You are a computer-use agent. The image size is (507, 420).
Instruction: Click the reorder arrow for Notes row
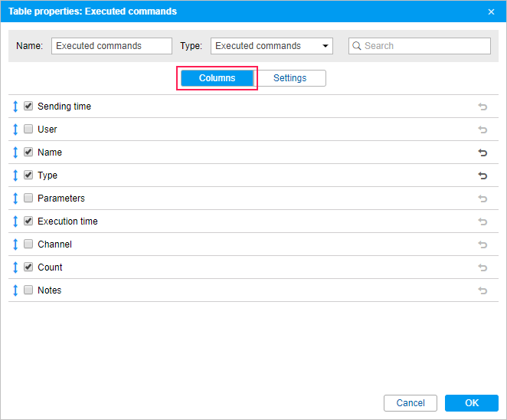click(x=15, y=290)
